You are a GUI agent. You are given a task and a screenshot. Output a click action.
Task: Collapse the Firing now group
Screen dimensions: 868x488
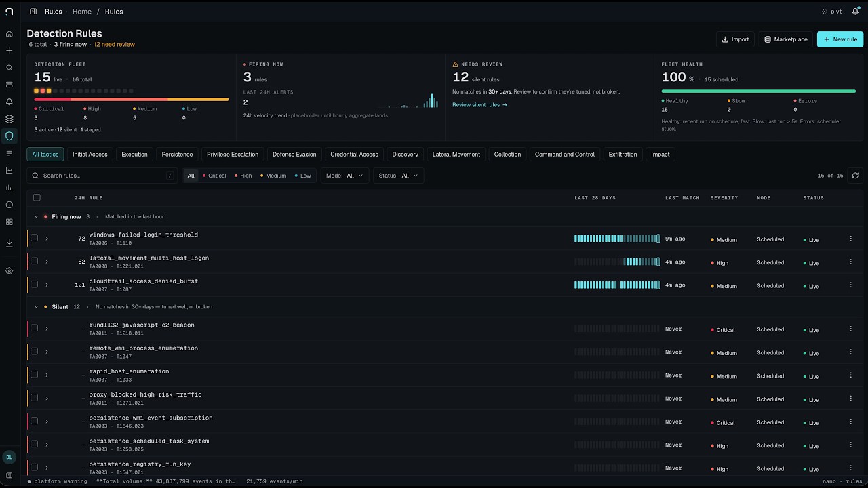point(37,216)
